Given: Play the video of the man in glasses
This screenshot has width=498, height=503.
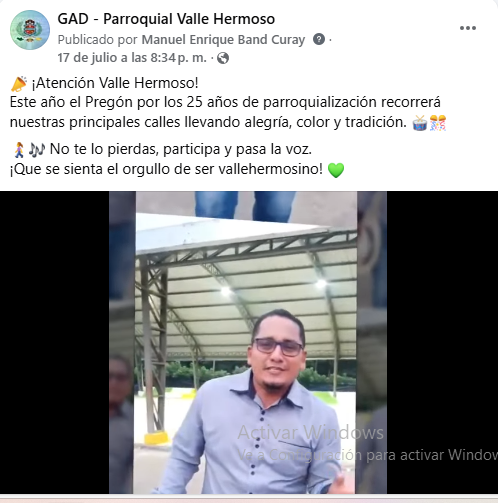Looking at the screenshot, I should [248, 342].
